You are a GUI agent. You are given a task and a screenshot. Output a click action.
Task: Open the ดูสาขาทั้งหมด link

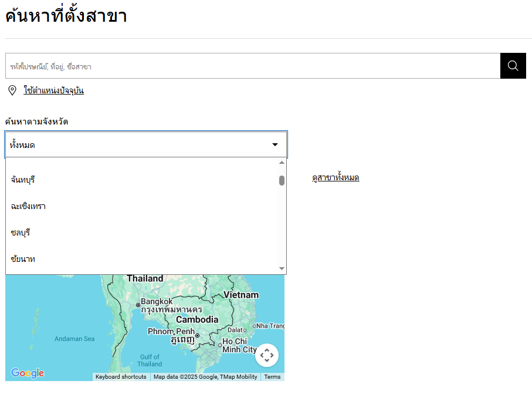point(336,177)
